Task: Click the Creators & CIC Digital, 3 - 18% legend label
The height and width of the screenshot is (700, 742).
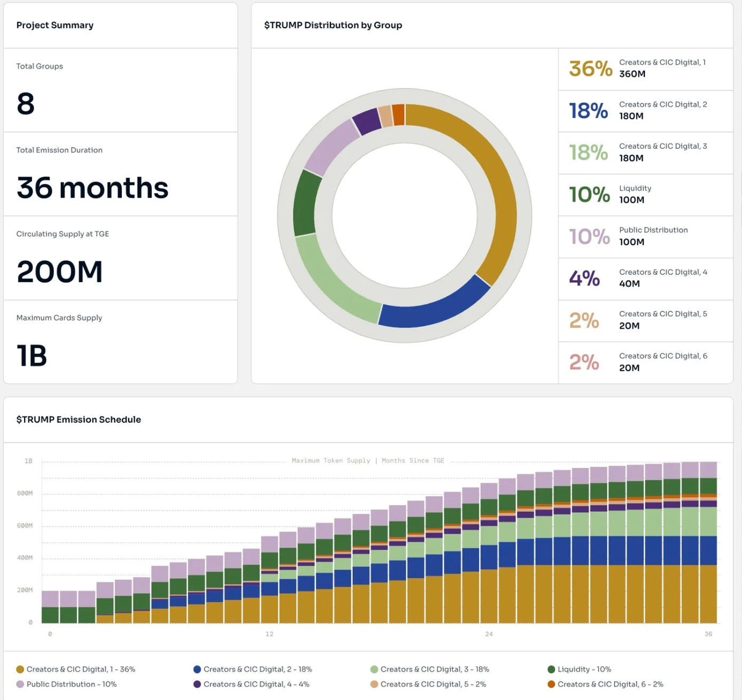Action: 435,669
